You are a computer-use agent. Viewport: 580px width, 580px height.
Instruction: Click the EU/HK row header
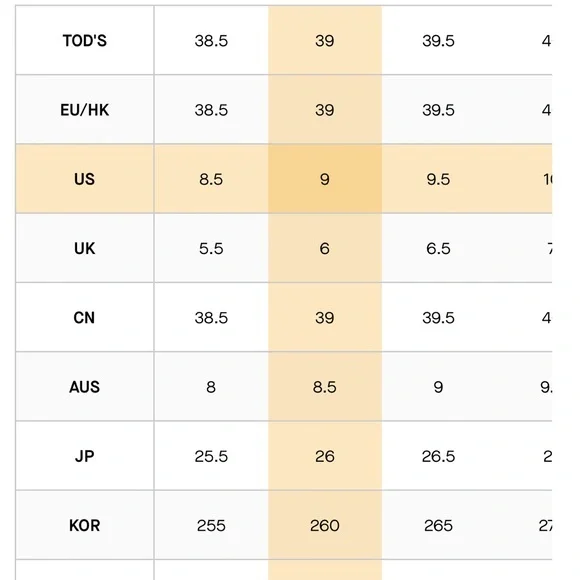(x=85, y=110)
